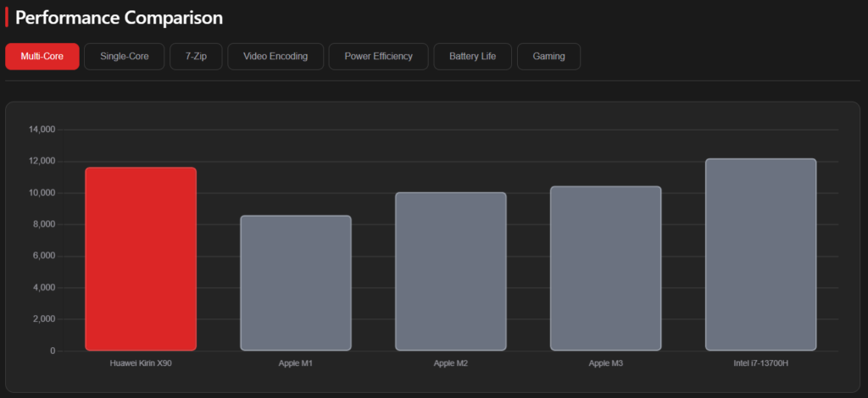Show the Video Encoding comparison
The image size is (868, 398).
point(275,57)
